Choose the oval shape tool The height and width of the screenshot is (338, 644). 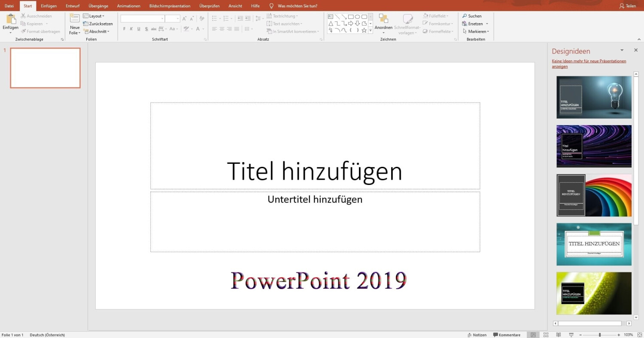(357, 17)
